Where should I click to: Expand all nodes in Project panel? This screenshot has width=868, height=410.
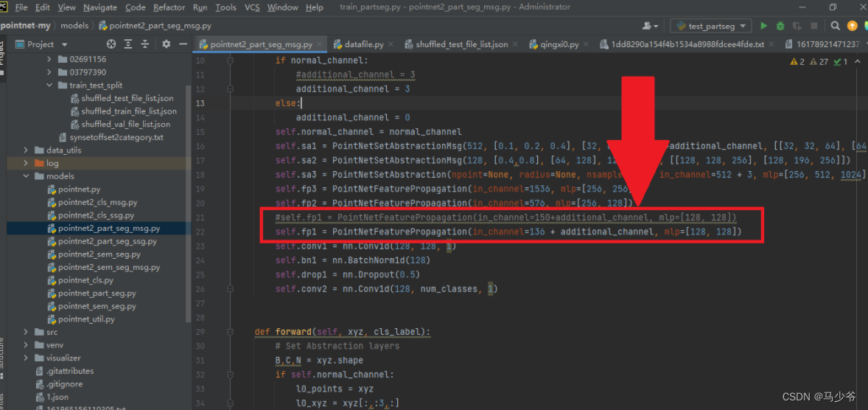128,44
